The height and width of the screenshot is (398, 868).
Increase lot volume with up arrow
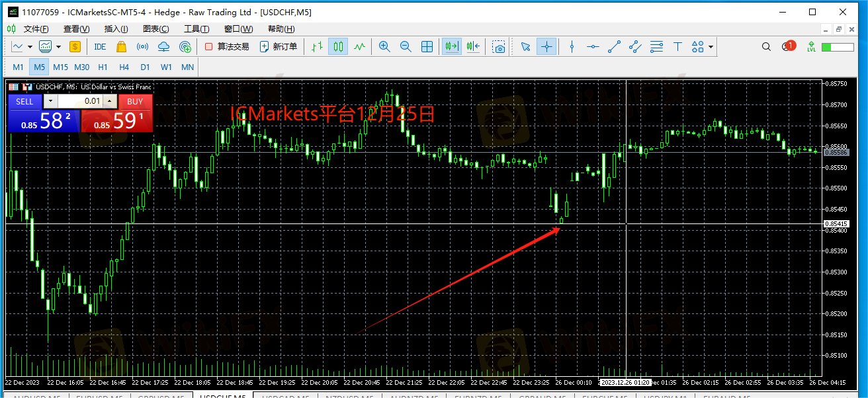click(110, 101)
